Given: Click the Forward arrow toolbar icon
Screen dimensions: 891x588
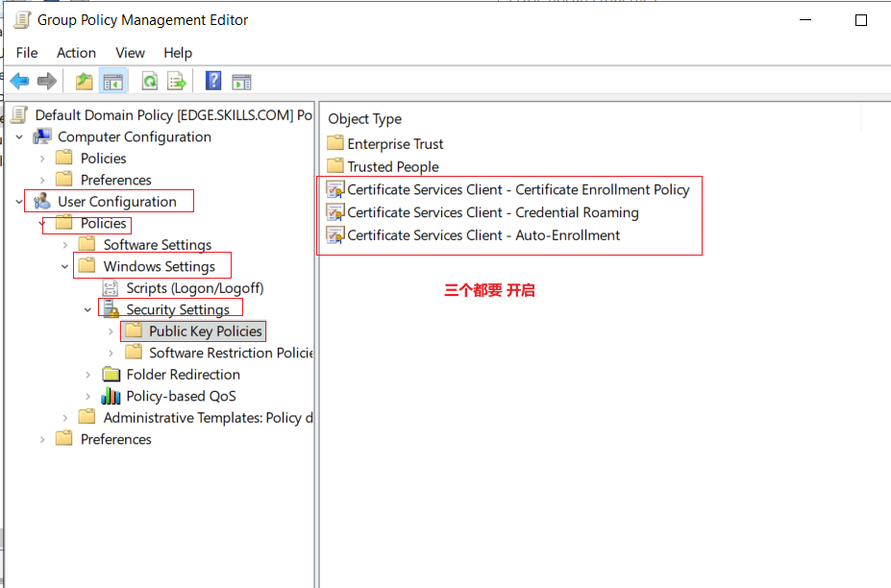Looking at the screenshot, I should 46,82.
